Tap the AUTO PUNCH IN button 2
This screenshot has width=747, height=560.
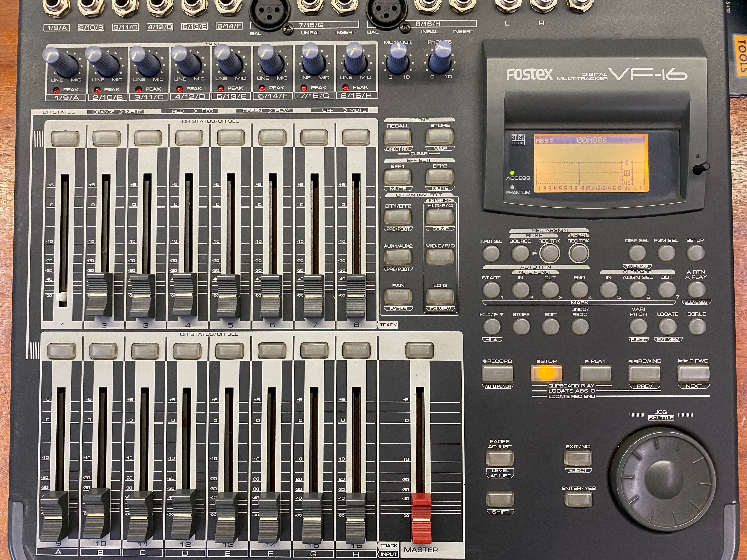pyautogui.click(x=521, y=290)
